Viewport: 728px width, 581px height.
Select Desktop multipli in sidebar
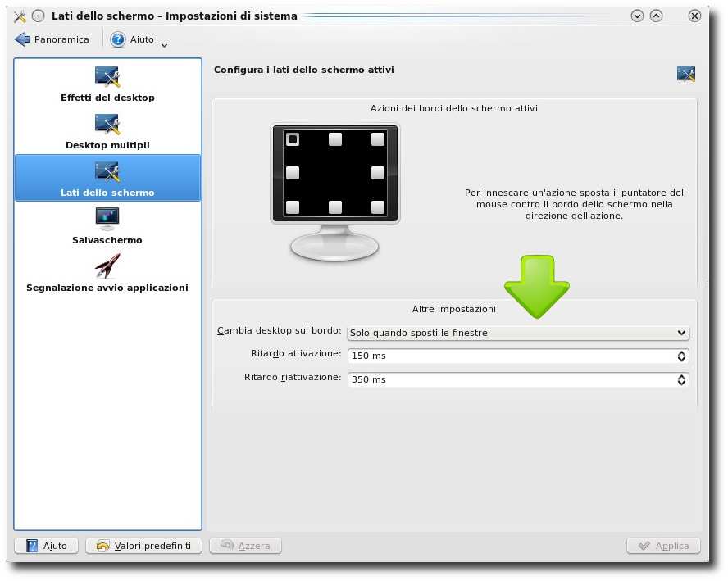click(x=107, y=133)
